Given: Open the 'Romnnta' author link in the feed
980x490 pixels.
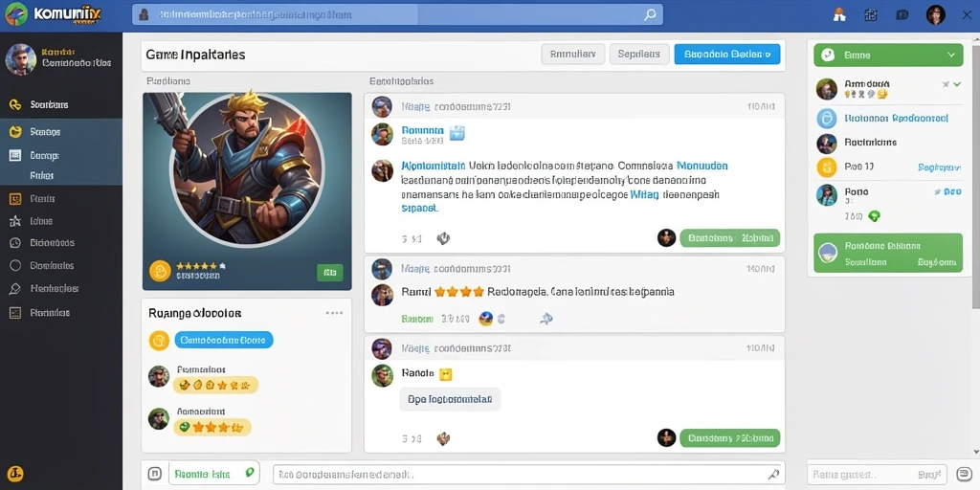Looking at the screenshot, I should tap(422, 130).
